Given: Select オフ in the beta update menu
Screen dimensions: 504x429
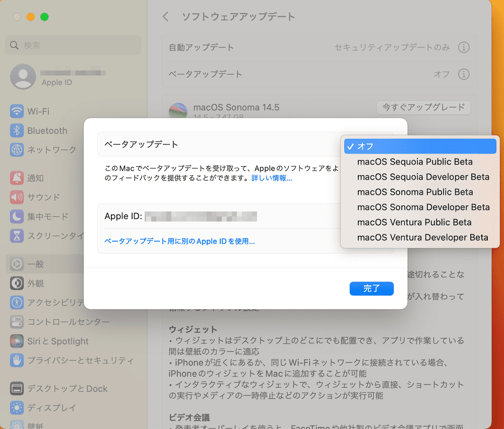Looking at the screenshot, I should (x=420, y=147).
